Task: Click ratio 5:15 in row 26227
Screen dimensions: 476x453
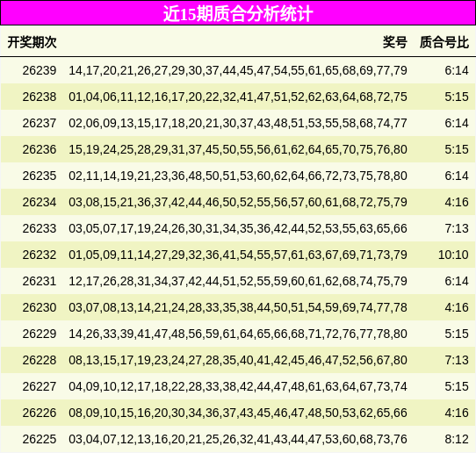Action: click(x=457, y=386)
